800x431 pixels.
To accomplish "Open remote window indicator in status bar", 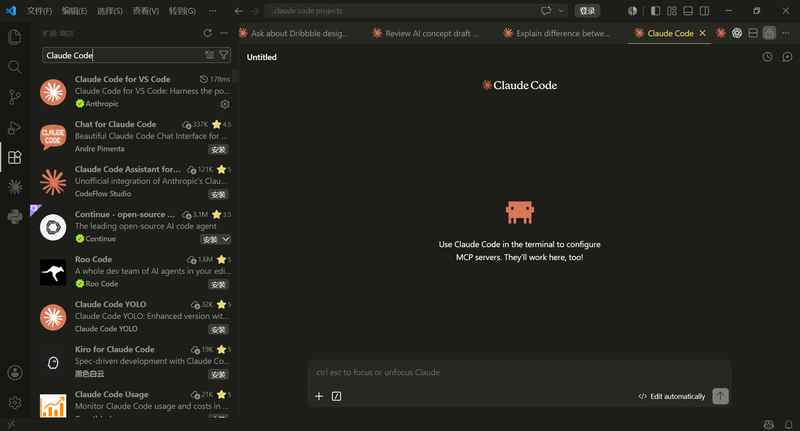I will click(x=11, y=424).
